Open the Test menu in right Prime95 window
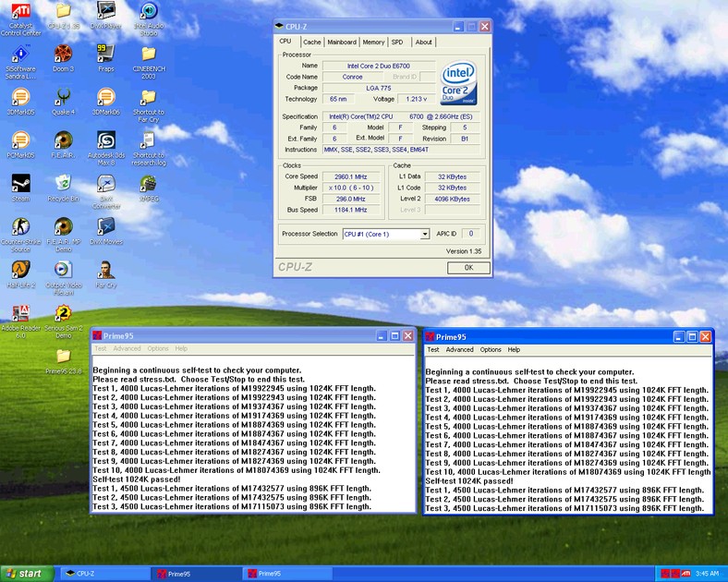 point(432,350)
